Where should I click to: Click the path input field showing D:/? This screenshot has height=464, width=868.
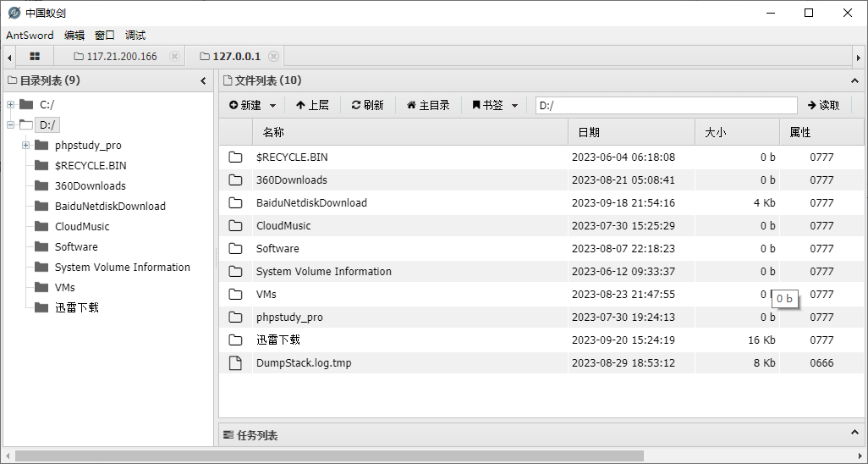tap(667, 105)
